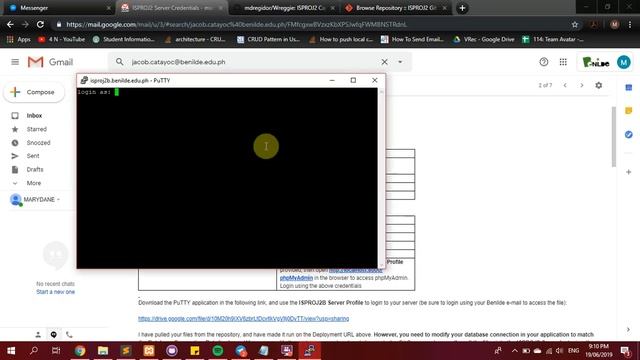Clear the Gmail search query

(x=384, y=62)
